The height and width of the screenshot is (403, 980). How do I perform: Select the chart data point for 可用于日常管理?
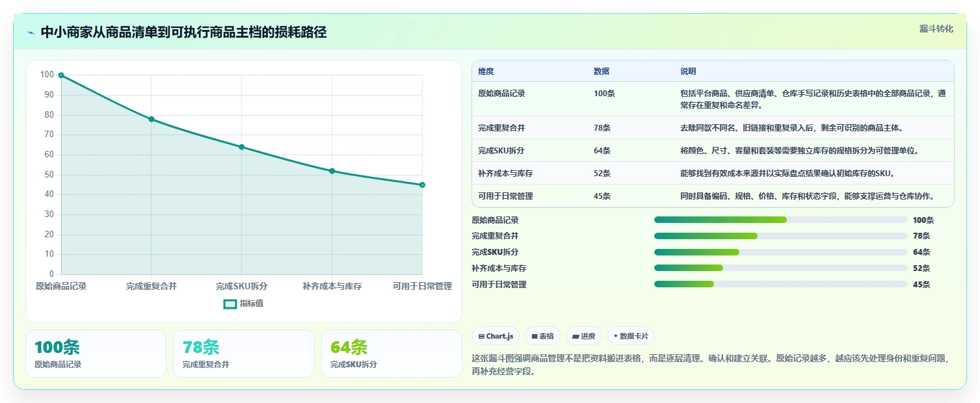[422, 185]
